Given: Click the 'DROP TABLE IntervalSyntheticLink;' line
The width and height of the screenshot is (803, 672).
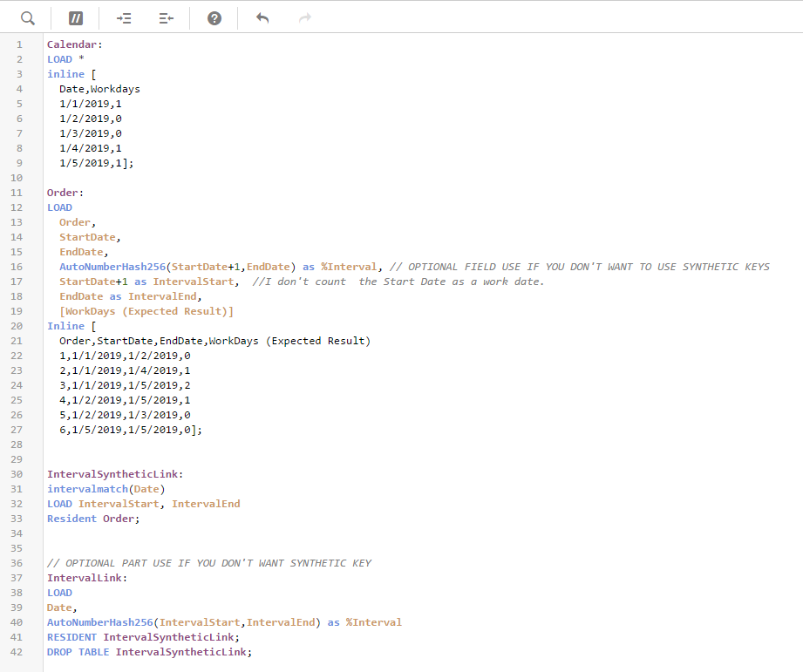Looking at the screenshot, I should click(149, 652).
